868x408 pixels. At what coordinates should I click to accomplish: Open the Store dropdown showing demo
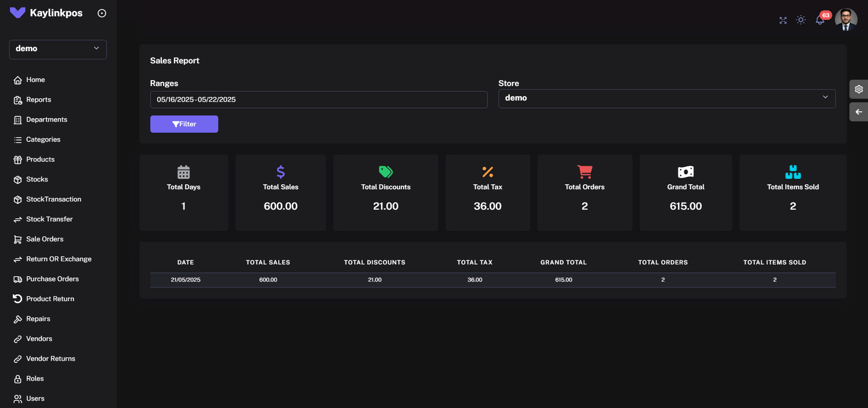pos(667,98)
